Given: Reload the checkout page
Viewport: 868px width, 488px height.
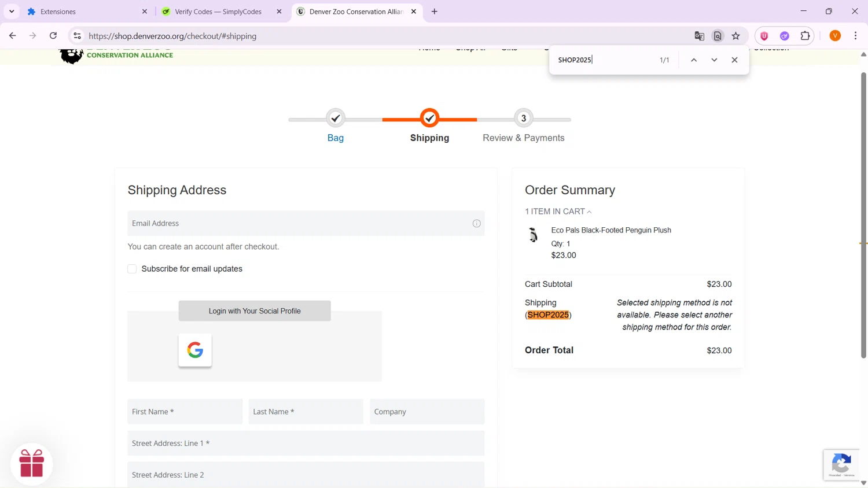Looking at the screenshot, I should tap(53, 36).
